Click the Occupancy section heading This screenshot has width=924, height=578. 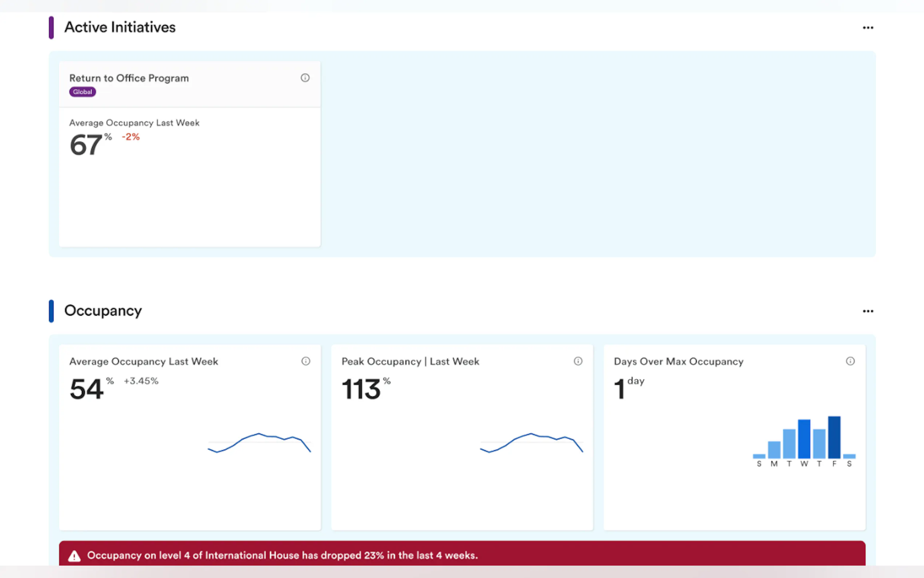point(103,311)
